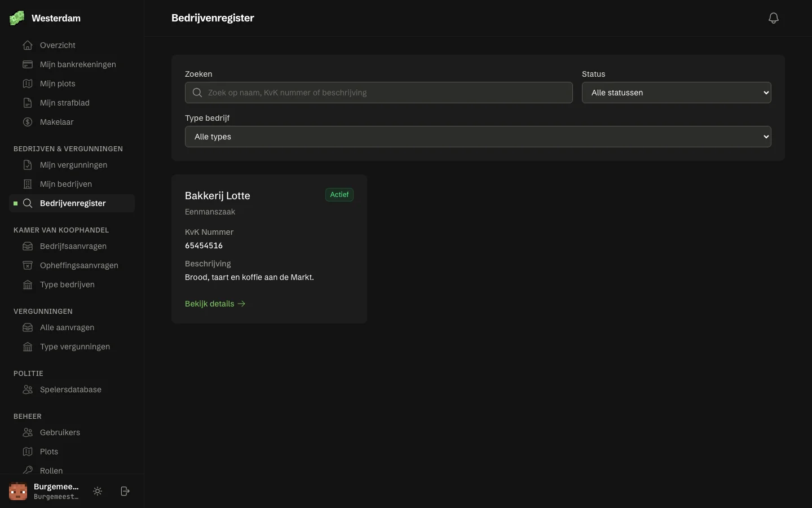The image size is (812, 508).
Task: Click the Westerdam logo icon
Action: click(x=17, y=18)
